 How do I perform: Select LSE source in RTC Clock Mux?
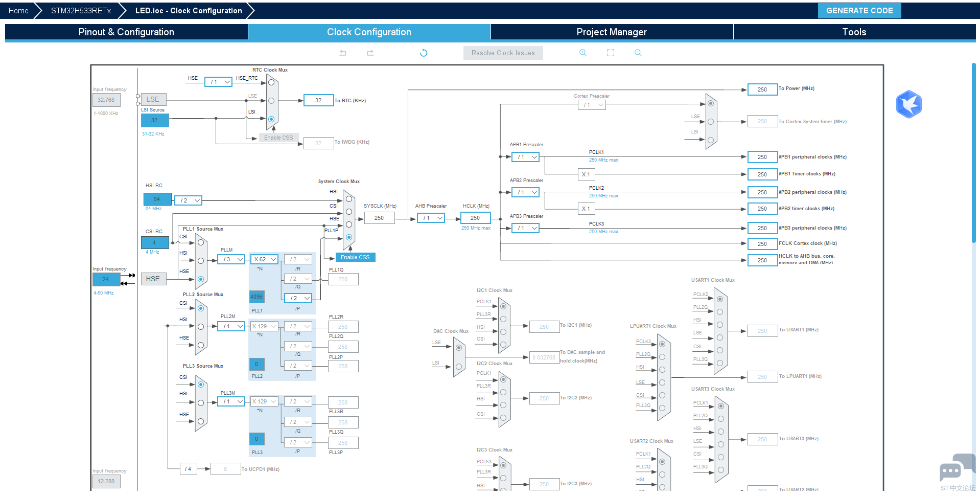(x=271, y=101)
